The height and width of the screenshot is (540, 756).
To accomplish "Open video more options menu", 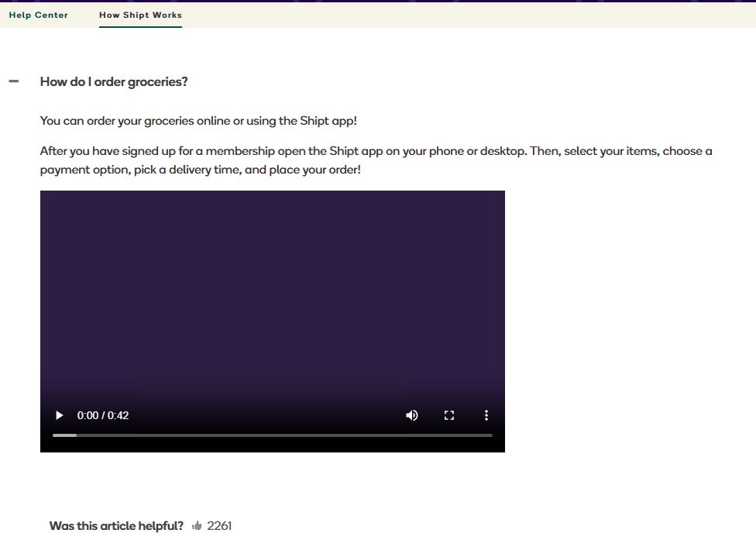I will 486,415.
